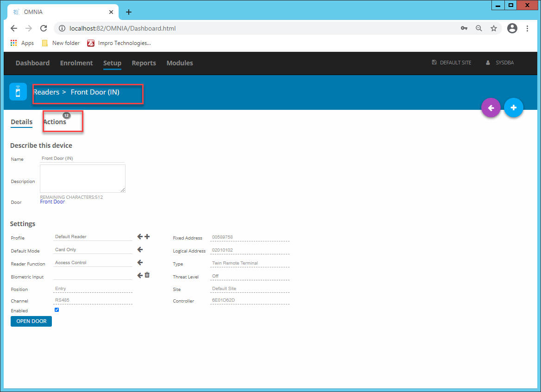Click the Front Door (IN) breadcrumb text
This screenshot has width=541, height=392.
point(95,92)
